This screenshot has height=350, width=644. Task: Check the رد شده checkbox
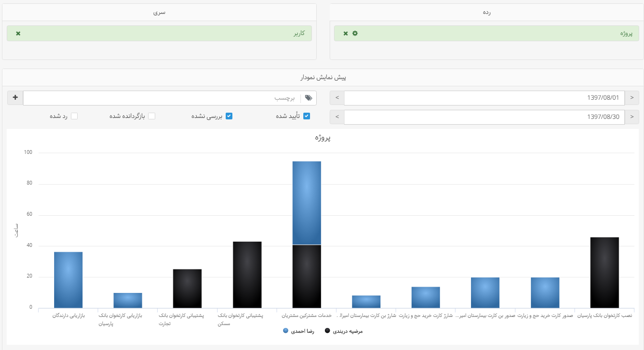(74, 116)
